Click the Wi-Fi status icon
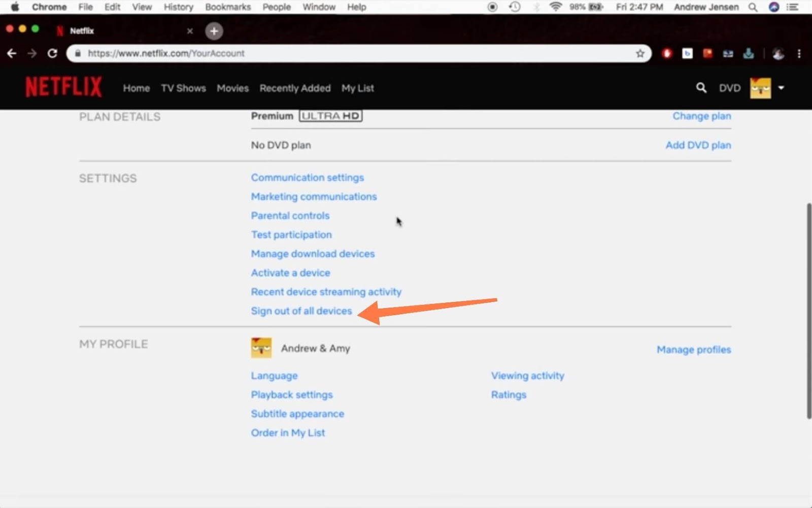This screenshot has height=508, width=812. (556, 7)
